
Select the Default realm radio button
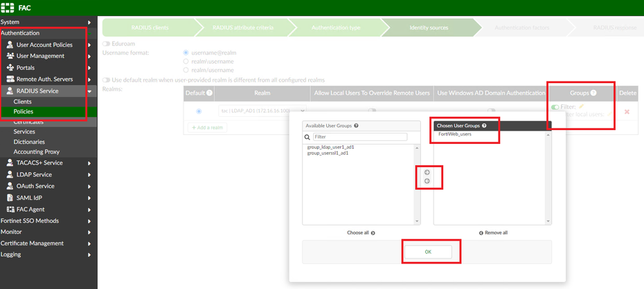[x=199, y=111]
